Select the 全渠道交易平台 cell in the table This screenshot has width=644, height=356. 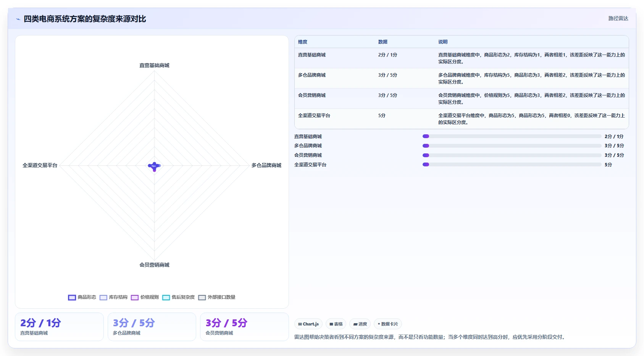pos(314,116)
